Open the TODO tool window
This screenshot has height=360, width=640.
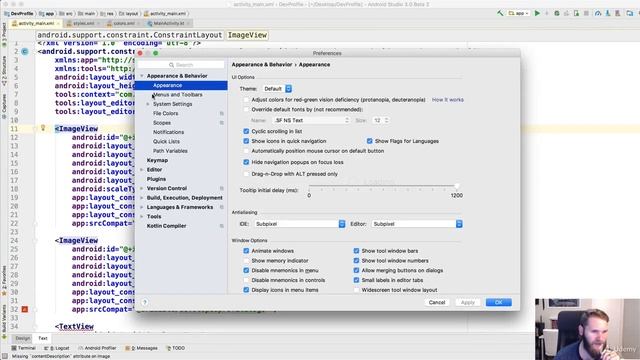point(176,348)
